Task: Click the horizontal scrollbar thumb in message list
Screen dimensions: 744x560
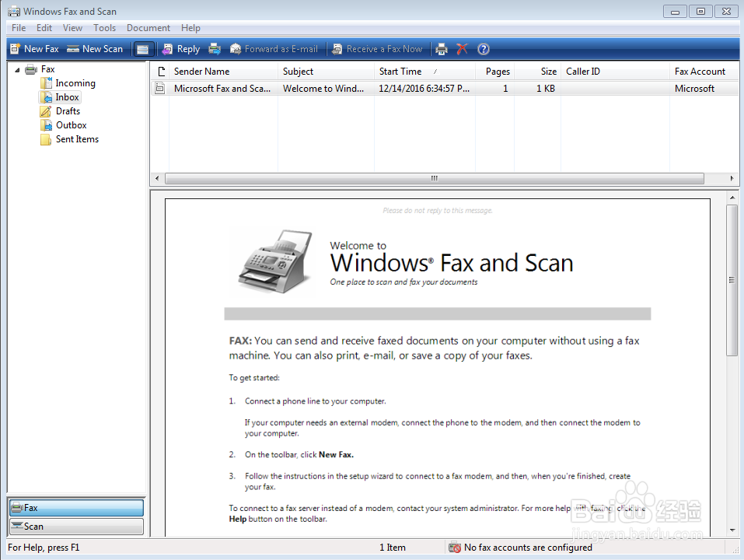Action: pos(434,178)
